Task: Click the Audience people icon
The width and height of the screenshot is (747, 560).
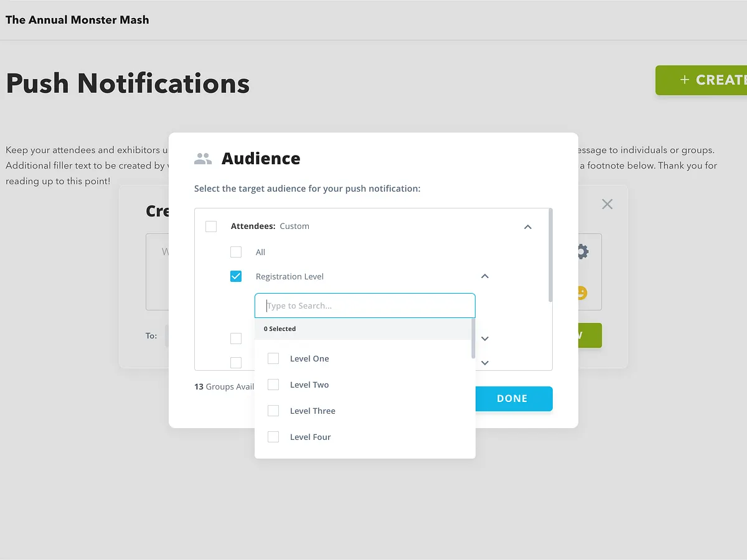Action: [203, 159]
